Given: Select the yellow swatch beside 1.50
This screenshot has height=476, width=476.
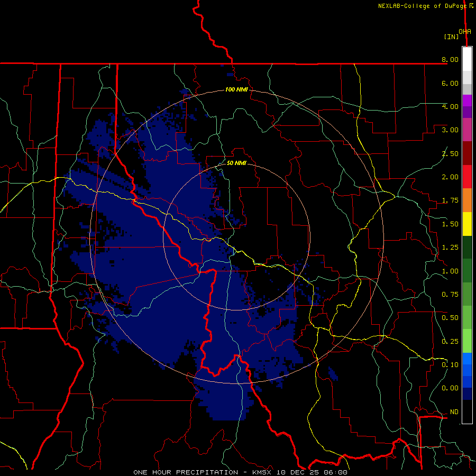Looking at the screenshot, I should [467, 224].
